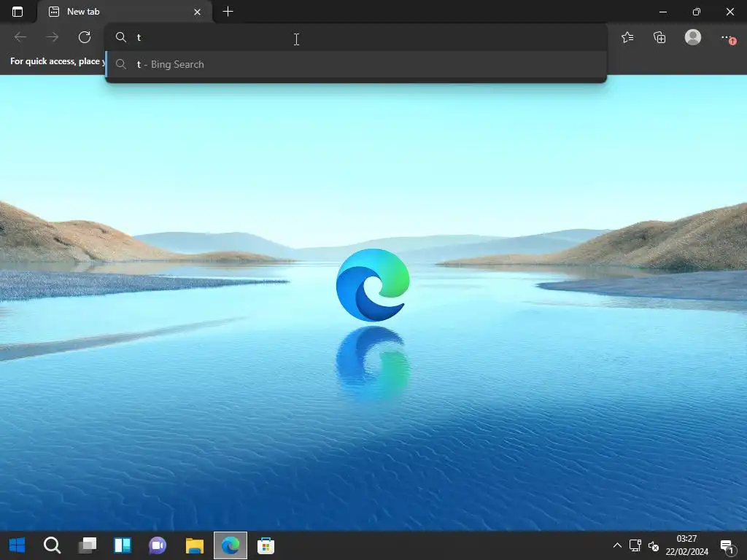This screenshot has height=560, width=747.
Task: Open the notification center icon
Action: pyautogui.click(x=727, y=546)
